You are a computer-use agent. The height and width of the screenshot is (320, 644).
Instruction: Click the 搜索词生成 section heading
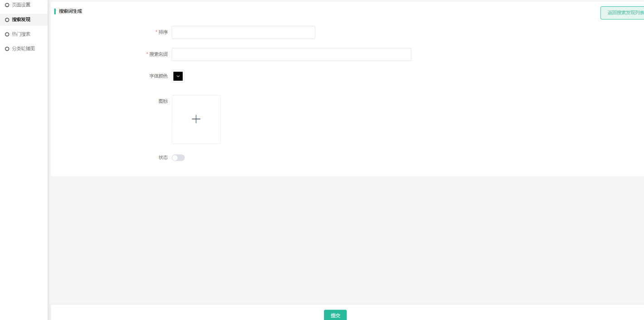pos(70,11)
